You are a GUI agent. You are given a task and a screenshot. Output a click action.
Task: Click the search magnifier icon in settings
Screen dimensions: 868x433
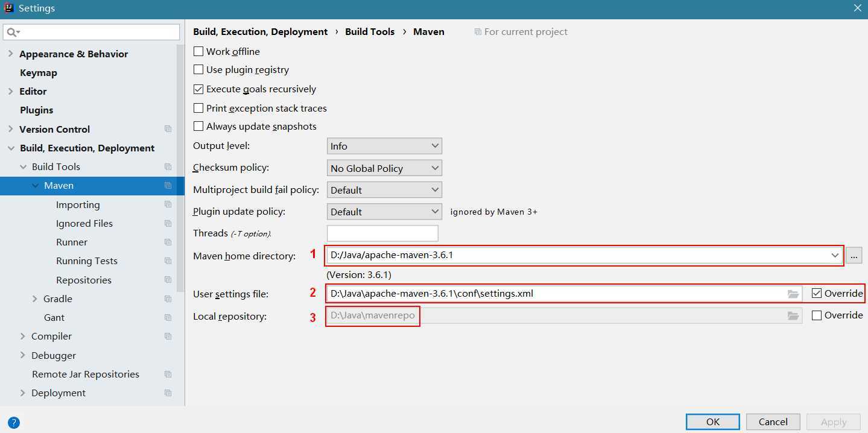13,32
